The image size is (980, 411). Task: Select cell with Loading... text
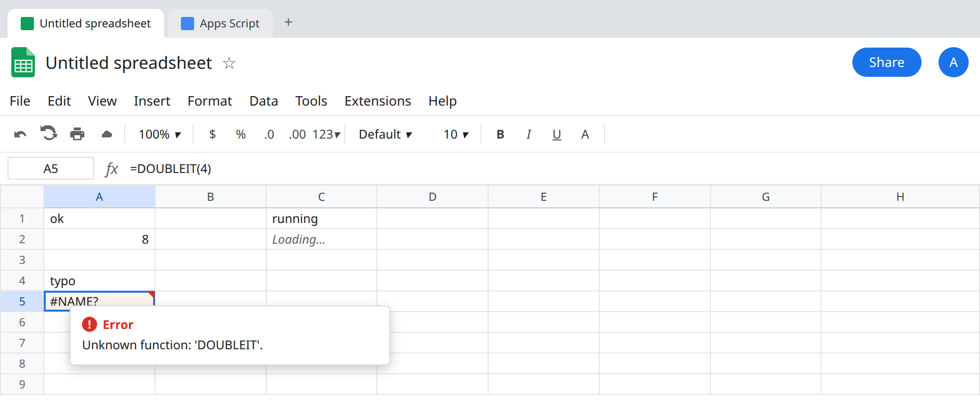(321, 239)
